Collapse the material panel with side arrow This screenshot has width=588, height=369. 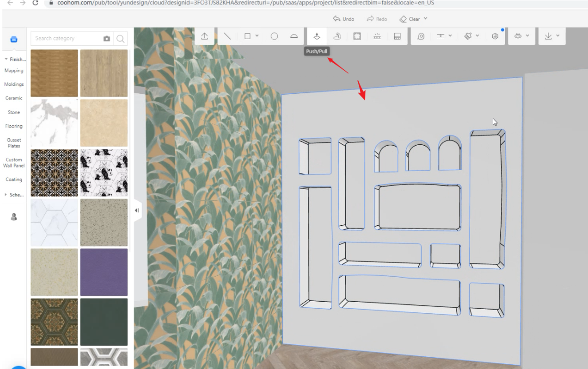click(137, 210)
